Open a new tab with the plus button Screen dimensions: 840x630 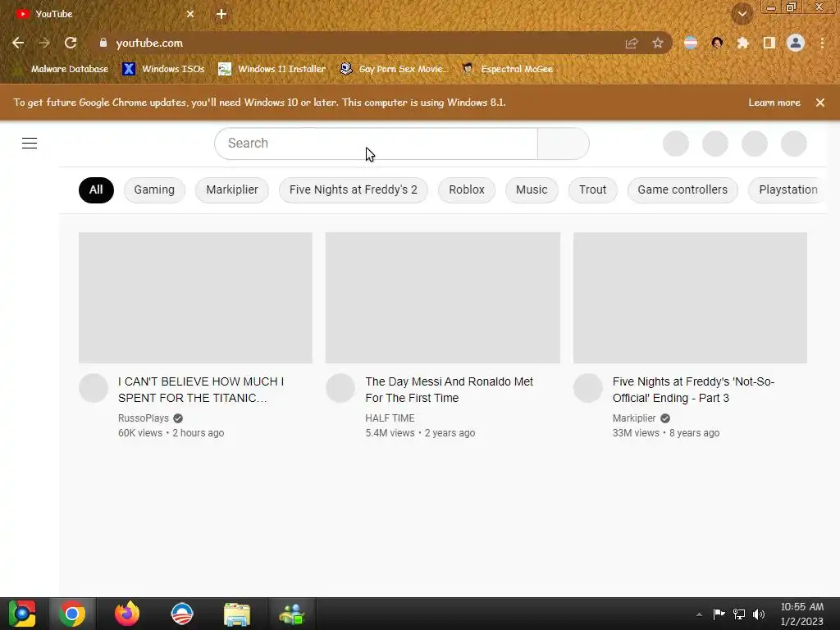point(221,14)
